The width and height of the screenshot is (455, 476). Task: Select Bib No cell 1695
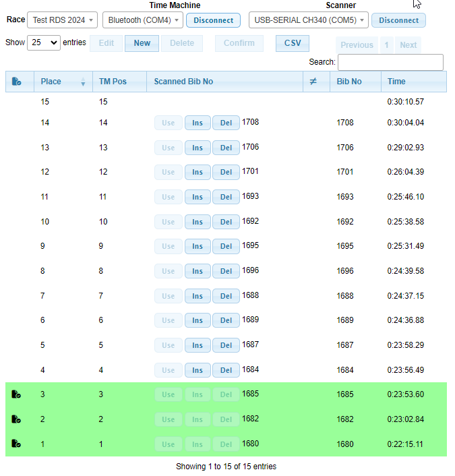345,246
